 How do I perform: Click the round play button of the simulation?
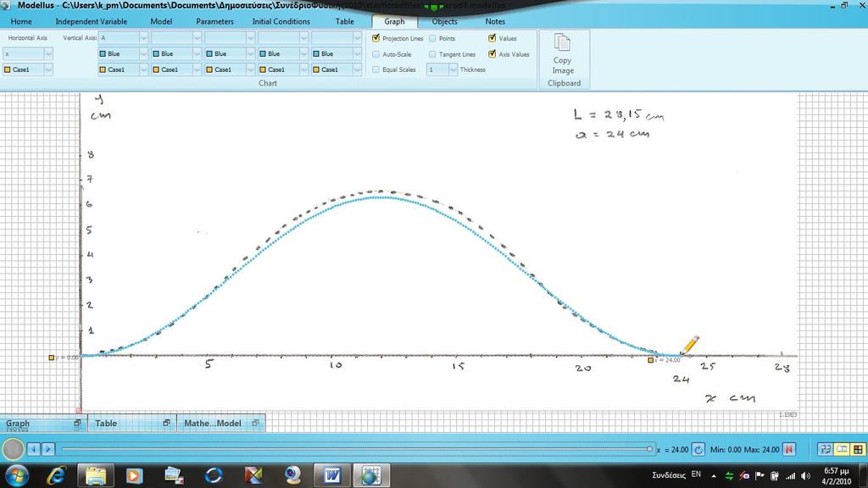pos(13,449)
